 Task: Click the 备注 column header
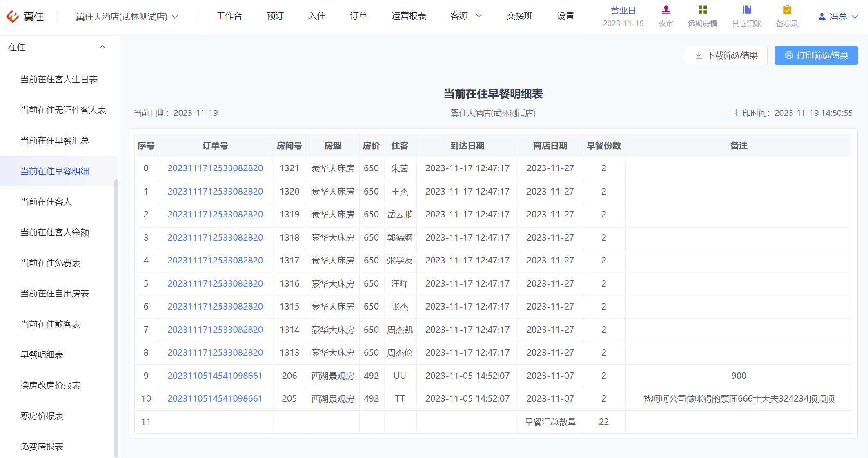[739, 146]
